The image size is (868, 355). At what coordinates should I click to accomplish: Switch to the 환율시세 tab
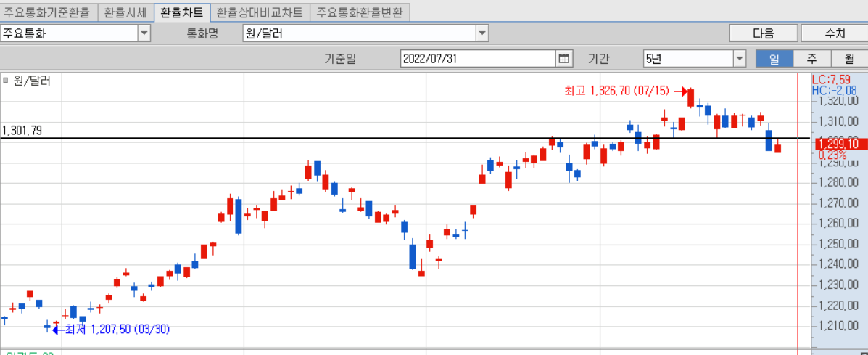[125, 12]
